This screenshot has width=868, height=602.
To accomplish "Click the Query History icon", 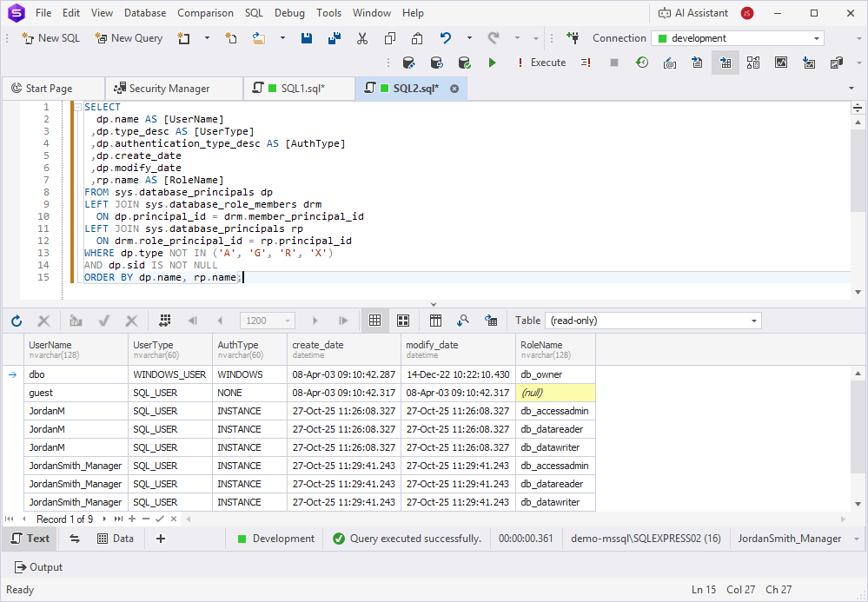I will 641,63.
